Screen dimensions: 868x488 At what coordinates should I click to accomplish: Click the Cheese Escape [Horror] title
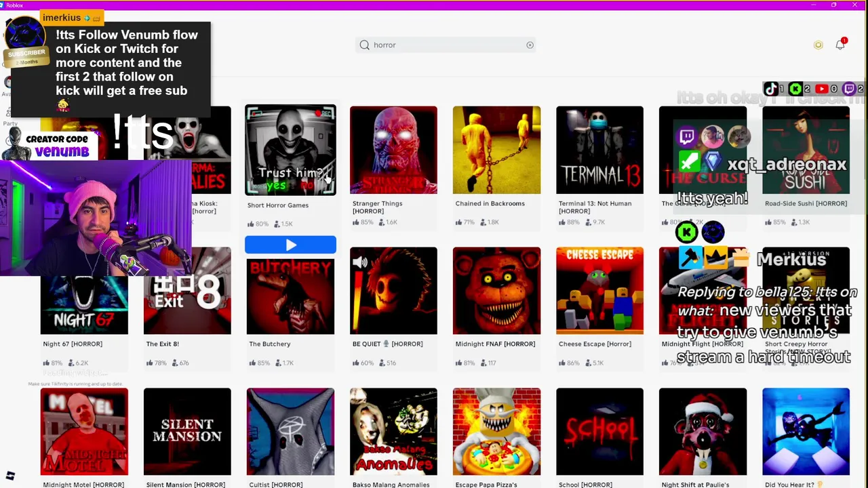coord(595,344)
